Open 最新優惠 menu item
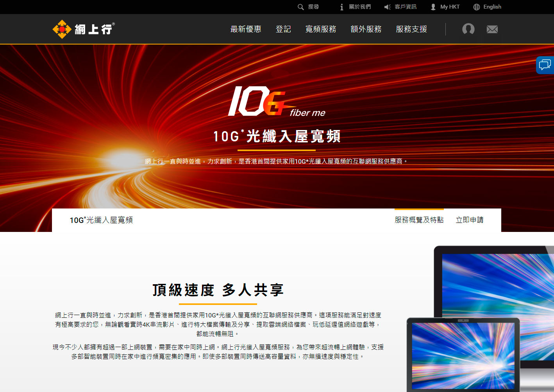 pos(246,29)
